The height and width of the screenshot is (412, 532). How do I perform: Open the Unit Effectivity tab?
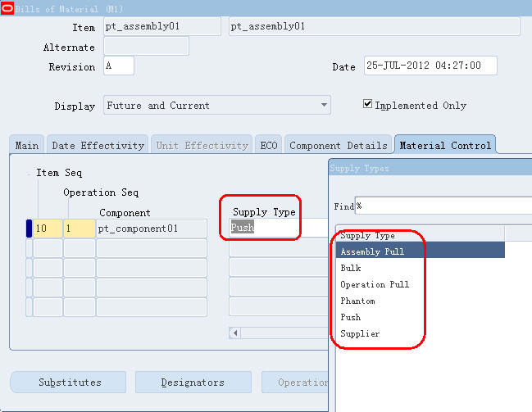202,146
